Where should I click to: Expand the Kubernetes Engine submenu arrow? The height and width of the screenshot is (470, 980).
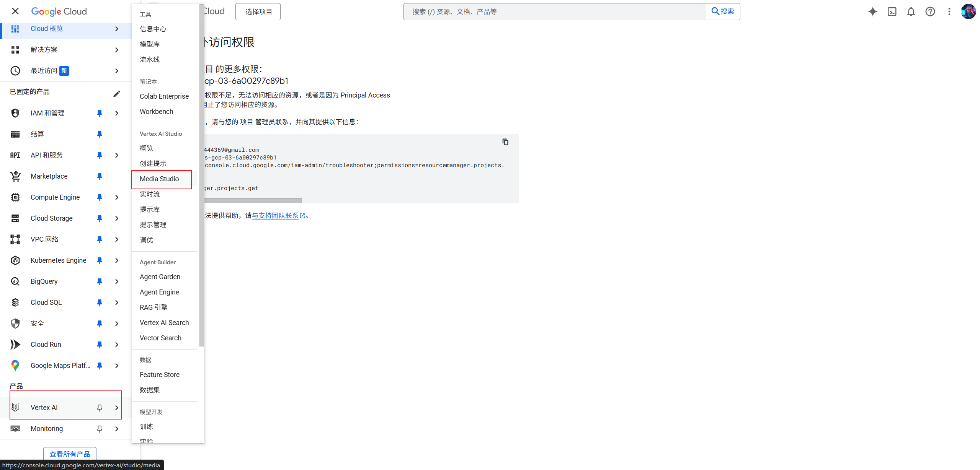click(x=117, y=260)
